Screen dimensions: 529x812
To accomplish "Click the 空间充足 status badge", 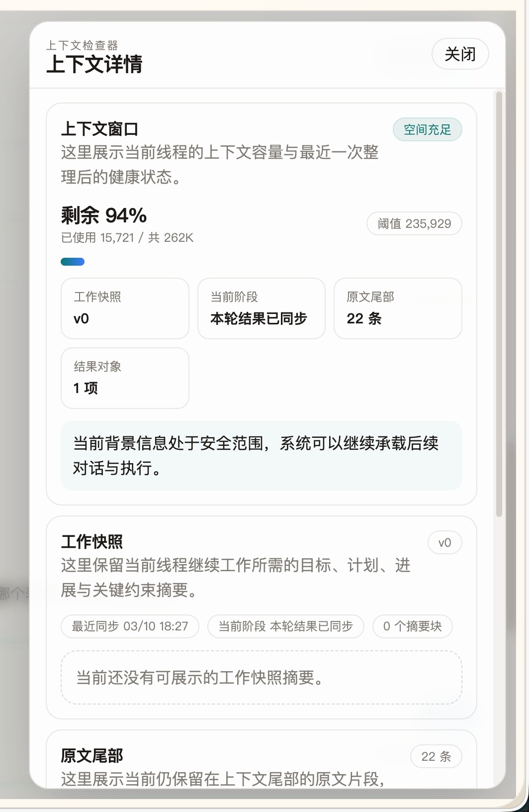I will 427,130.
